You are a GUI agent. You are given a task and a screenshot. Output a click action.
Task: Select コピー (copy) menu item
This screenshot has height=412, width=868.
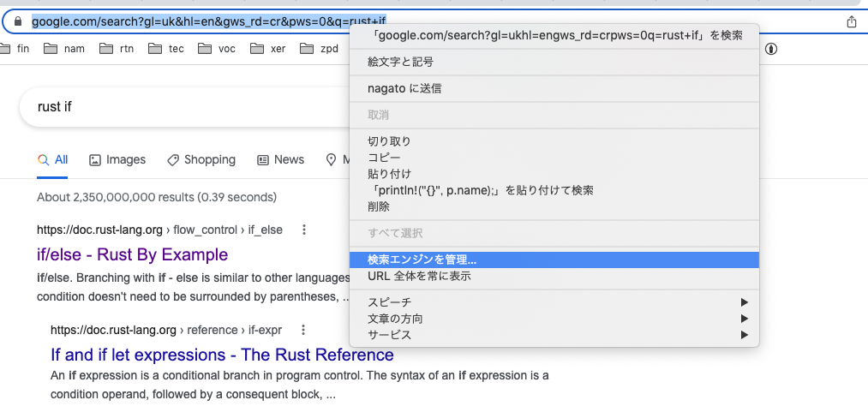click(554, 158)
